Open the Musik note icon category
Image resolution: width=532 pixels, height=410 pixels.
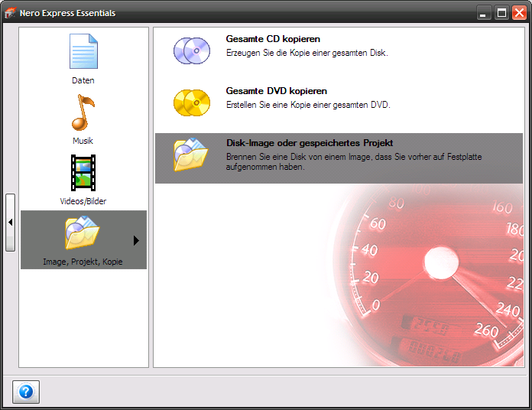tap(83, 112)
